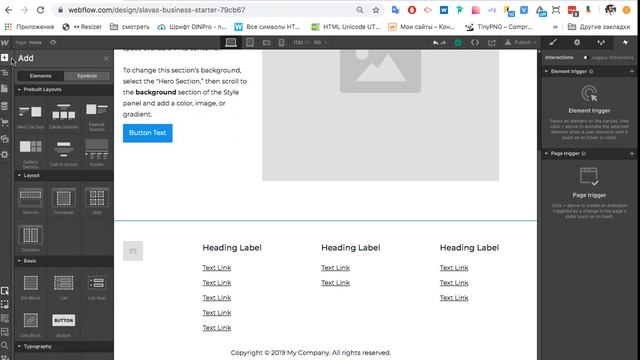
Task: Open the Navigator panel icon
Action: pos(4,73)
